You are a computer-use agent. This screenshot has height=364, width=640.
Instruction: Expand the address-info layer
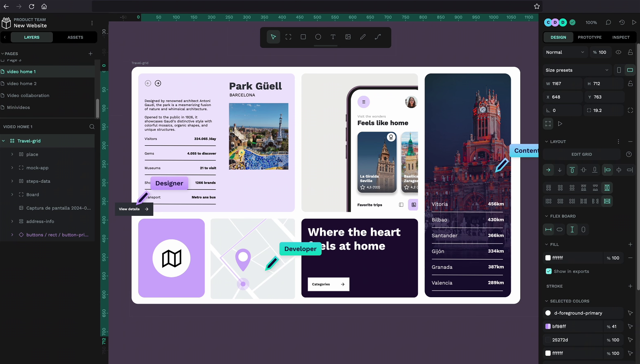point(12,221)
